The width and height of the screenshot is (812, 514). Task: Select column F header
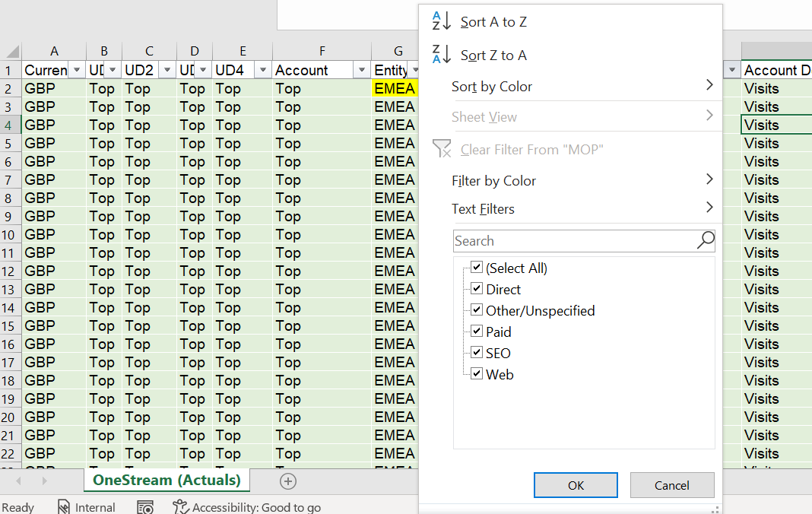(322, 51)
